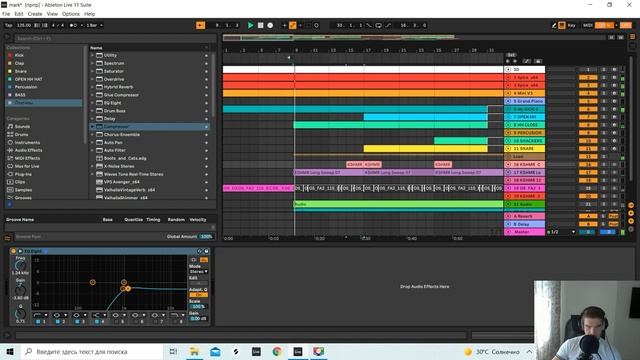
Task: Toggle the MIDI map mode button
Action: (x=588, y=25)
